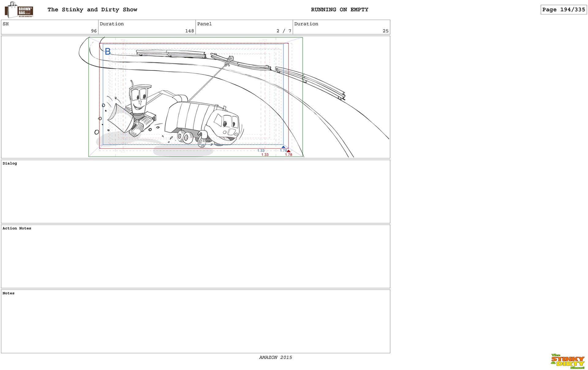Viewport: 588px width, 370px height.
Task: Click the 'Notes' heading
Action: point(9,293)
